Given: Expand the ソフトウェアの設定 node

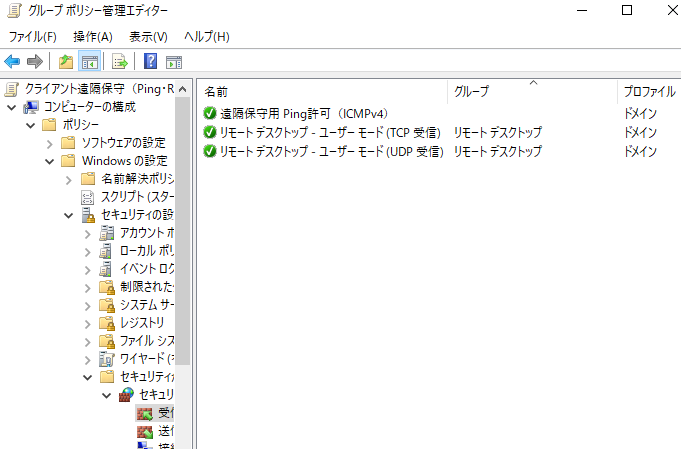Looking at the screenshot, I should (50, 143).
